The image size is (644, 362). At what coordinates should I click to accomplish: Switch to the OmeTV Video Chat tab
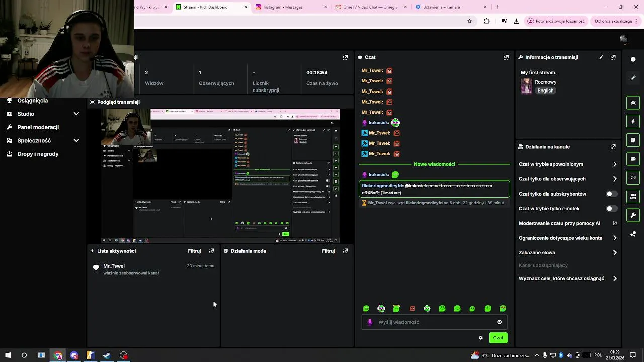pos(370,7)
